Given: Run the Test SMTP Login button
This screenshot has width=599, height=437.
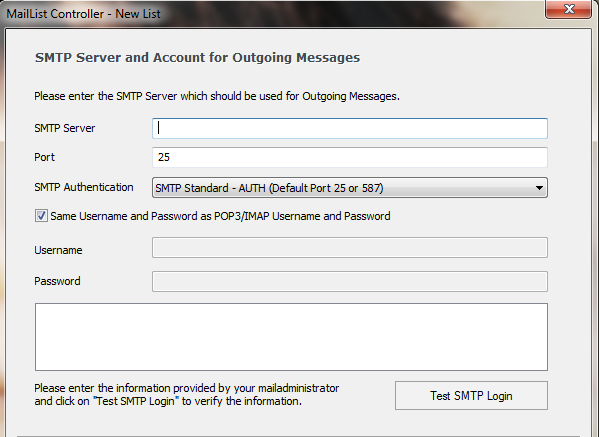Looking at the screenshot, I should click(471, 395).
